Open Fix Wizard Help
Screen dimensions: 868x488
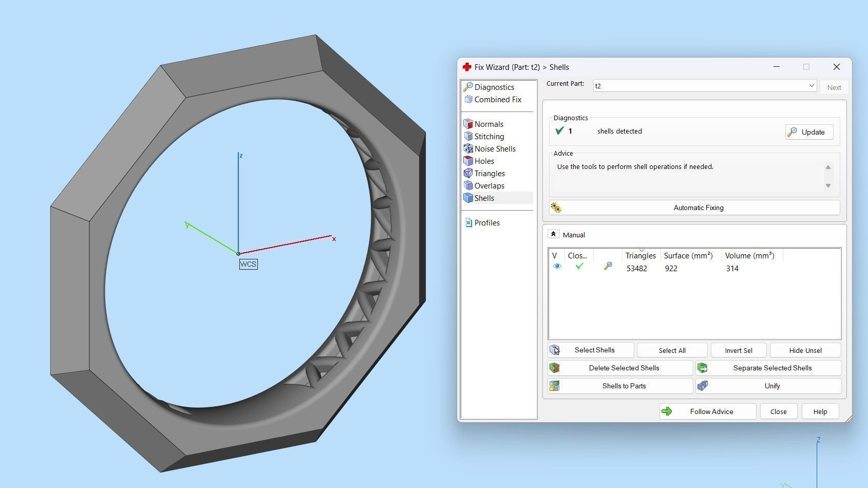click(820, 411)
